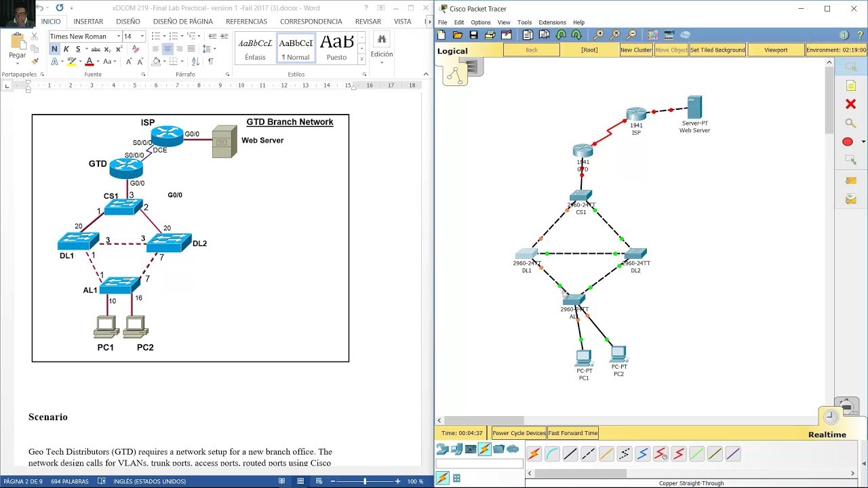Open the font name dropdown
The width and height of the screenshot is (868, 488).
point(118,36)
